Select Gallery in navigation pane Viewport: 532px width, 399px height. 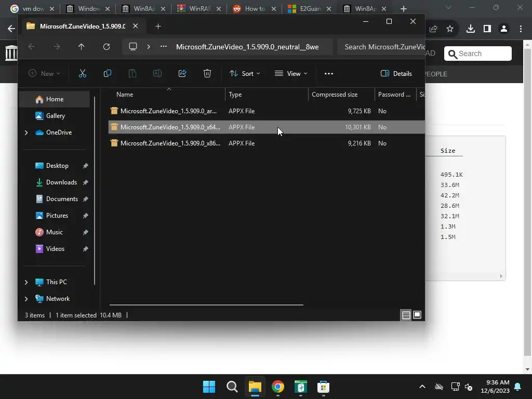tap(54, 116)
